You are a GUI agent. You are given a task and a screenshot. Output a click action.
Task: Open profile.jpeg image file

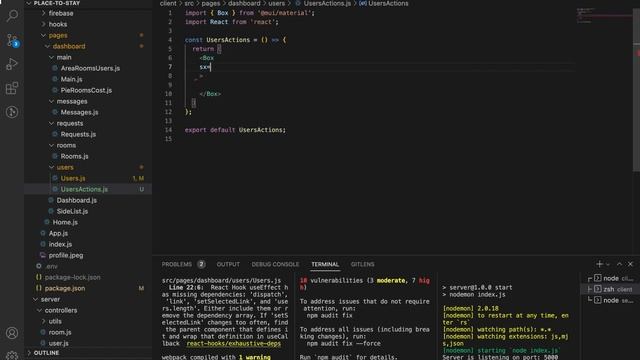(x=66, y=255)
